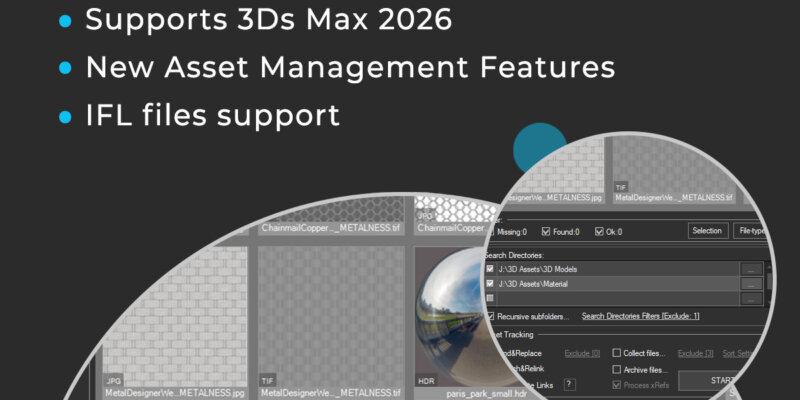
Task: Select ChainmailCopper METALNESS.tif thumbnail
Action: [332, 216]
